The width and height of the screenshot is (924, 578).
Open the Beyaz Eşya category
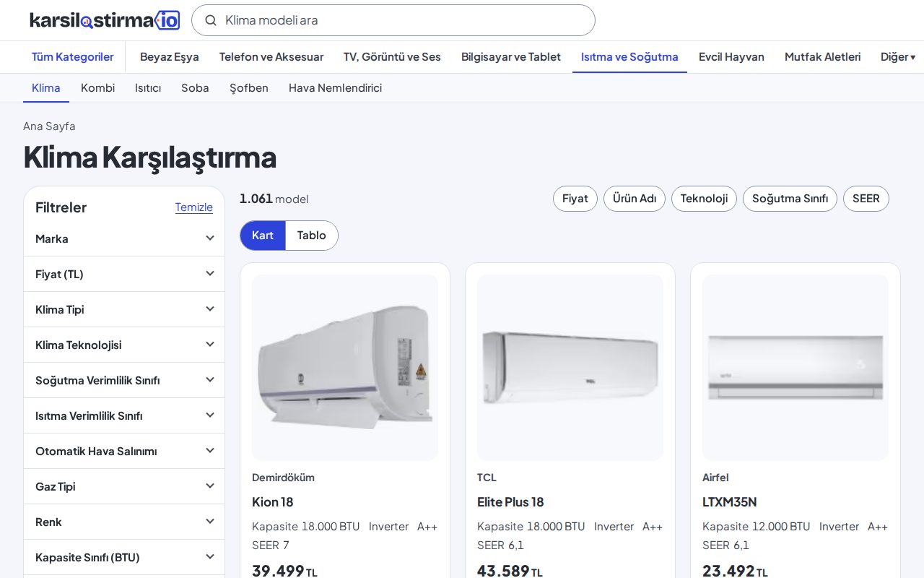pyautogui.click(x=170, y=56)
